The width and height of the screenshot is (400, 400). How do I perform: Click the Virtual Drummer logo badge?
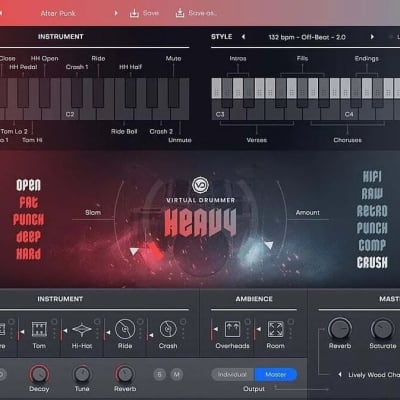(200, 185)
